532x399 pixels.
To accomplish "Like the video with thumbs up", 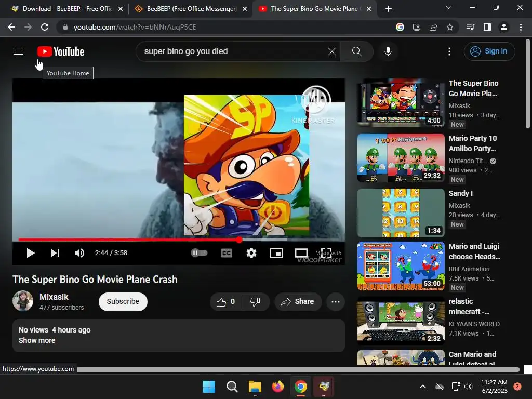I will [x=225, y=302].
